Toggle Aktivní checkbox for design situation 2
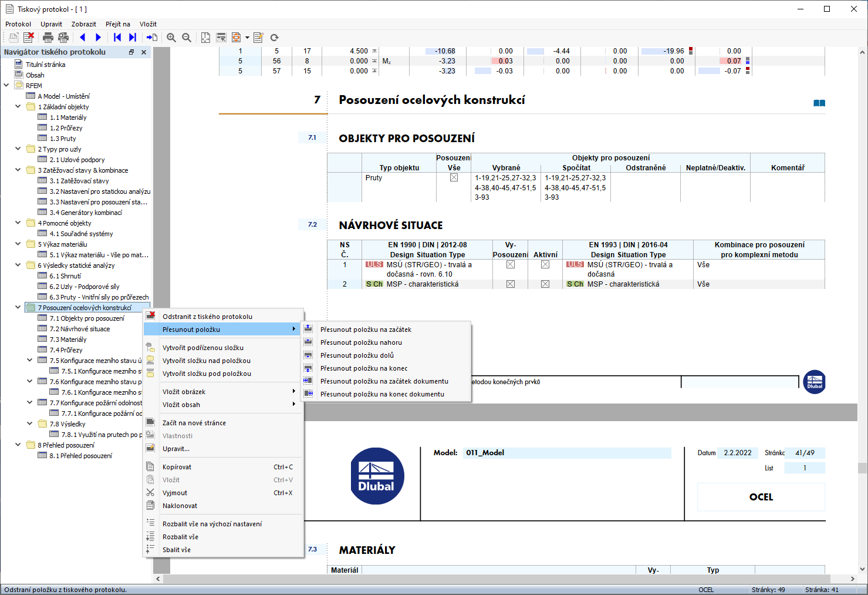This screenshot has height=595, width=868. pyautogui.click(x=545, y=284)
